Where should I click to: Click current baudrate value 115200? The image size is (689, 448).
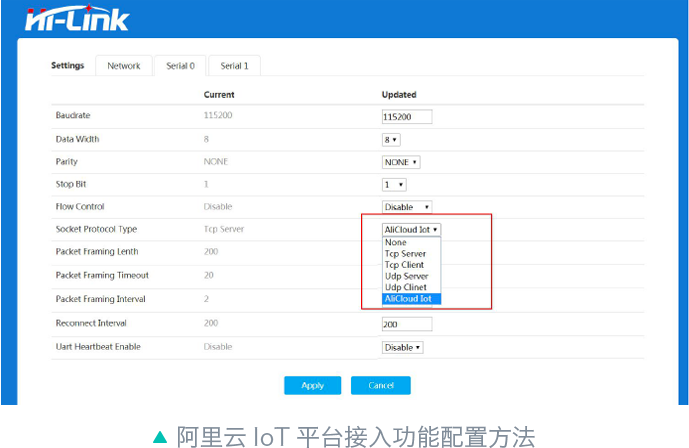coord(218,115)
